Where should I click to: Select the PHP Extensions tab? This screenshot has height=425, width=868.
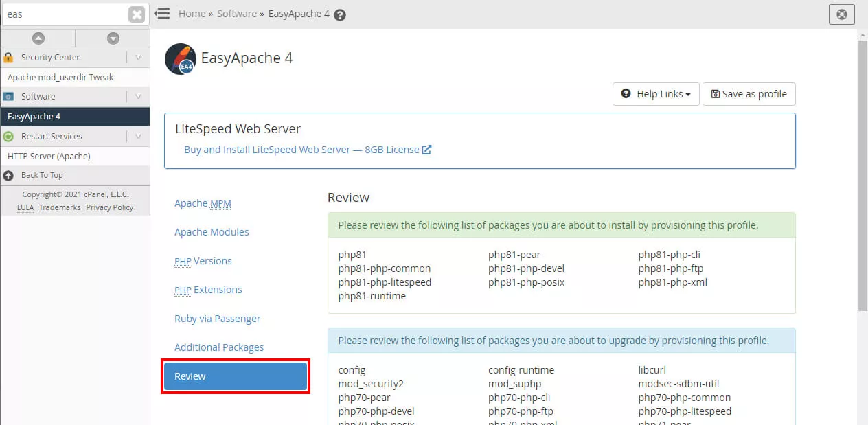[x=208, y=290]
